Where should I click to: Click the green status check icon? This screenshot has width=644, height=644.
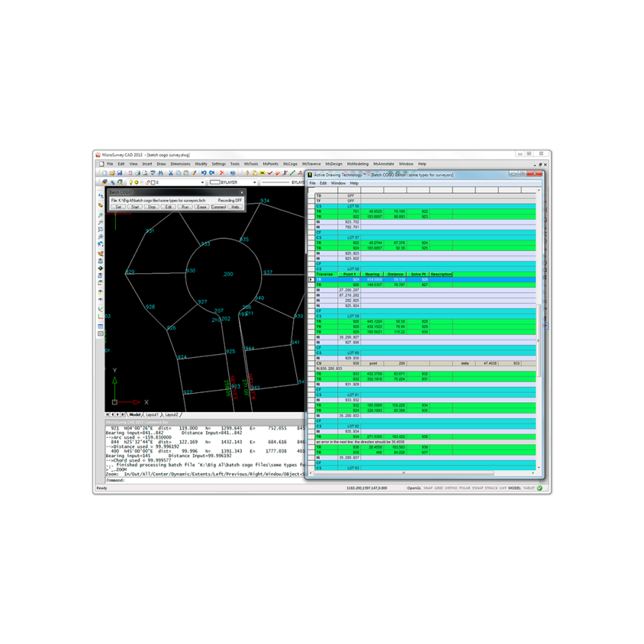click(x=540, y=488)
